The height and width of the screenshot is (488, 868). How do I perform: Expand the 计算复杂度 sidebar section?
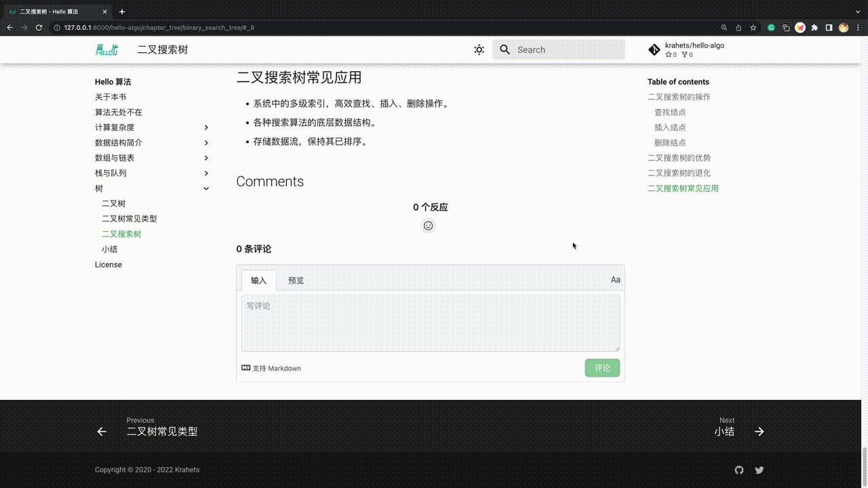coord(206,127)
